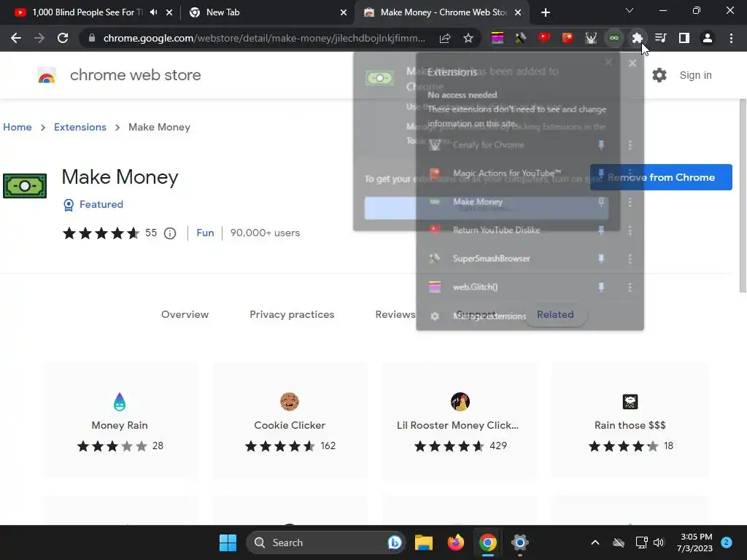Click the Sign in link
747x560 pixels.
(x=695, y=75)
